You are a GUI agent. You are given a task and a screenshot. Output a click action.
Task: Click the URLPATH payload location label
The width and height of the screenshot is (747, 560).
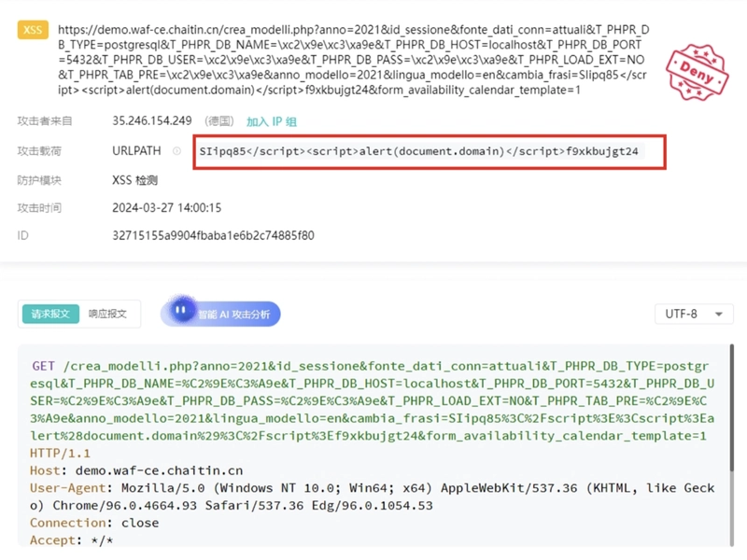click(136, 150)
